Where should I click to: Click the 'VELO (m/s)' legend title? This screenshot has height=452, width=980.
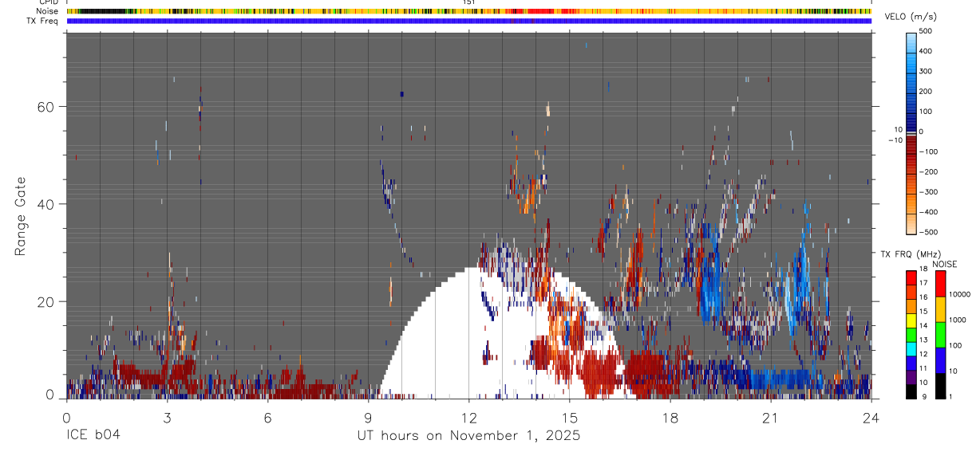911,18
